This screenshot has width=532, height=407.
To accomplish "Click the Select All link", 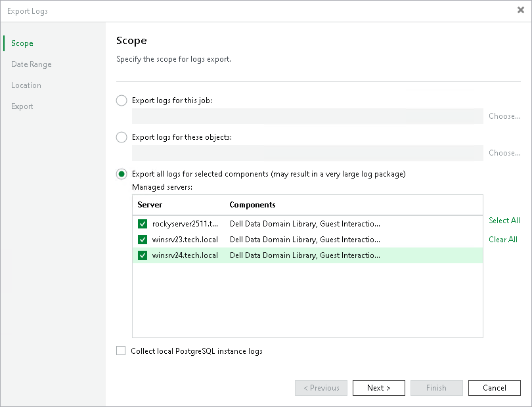I will (x=504, y=221).
